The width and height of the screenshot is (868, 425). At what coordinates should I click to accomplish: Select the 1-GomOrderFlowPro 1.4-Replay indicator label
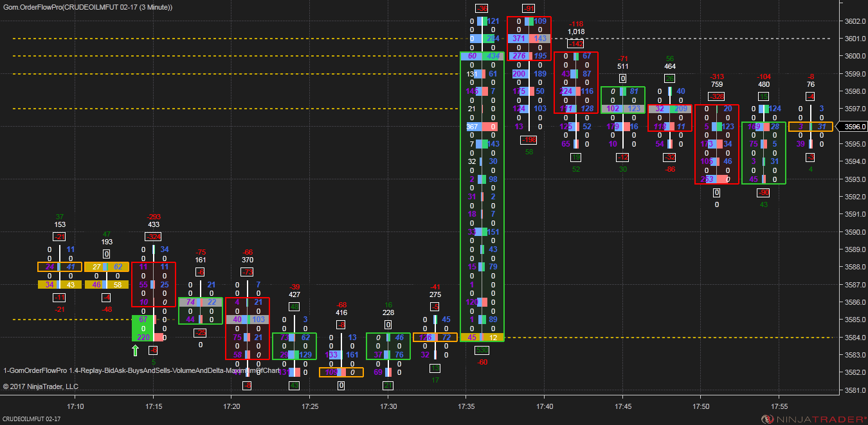(141, 370)
